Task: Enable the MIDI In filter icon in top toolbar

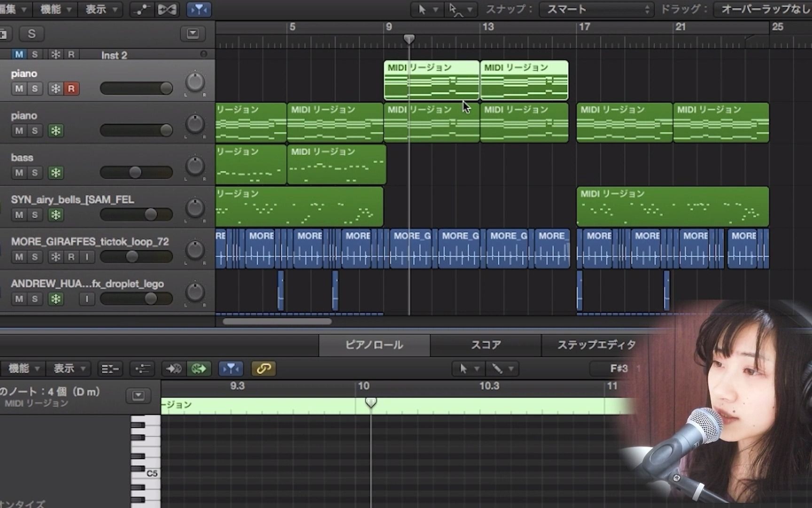Action: pos(199,9)
